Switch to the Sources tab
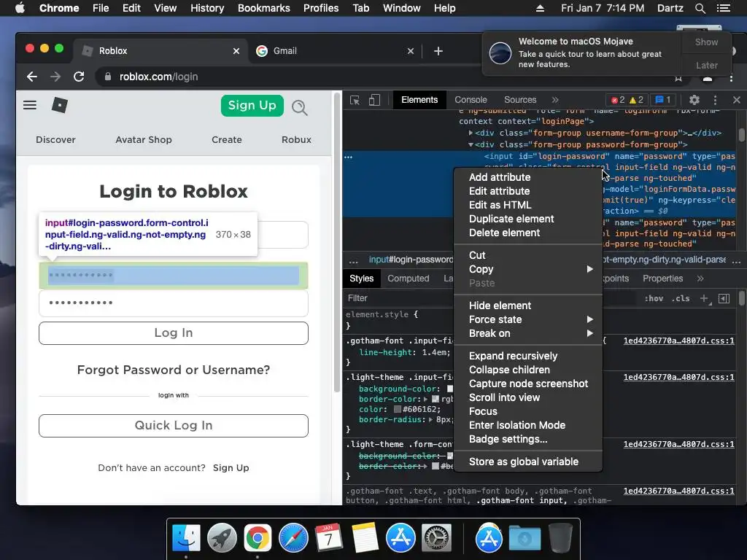747x560 pixels. [520, 99]
